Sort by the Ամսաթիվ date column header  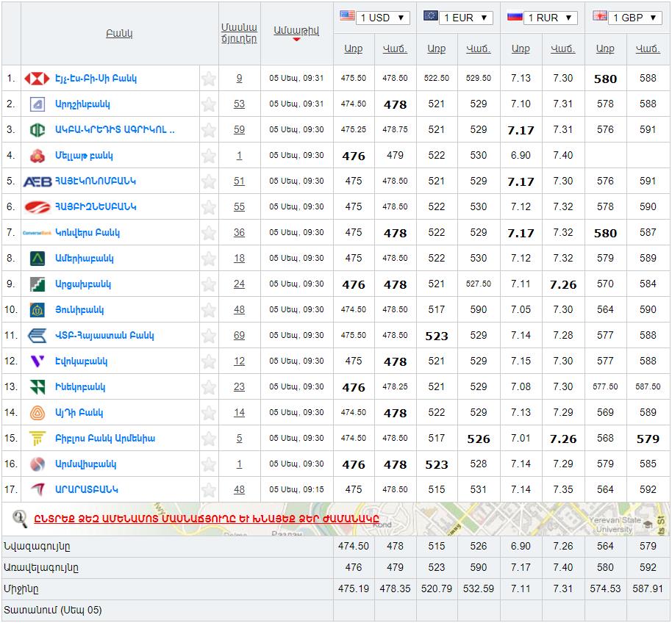[296, 31]
